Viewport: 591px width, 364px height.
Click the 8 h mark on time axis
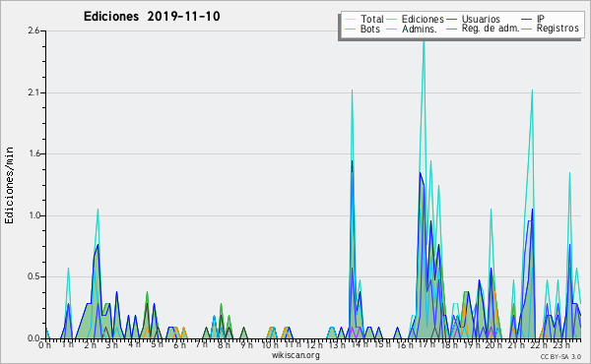(224, 344)
